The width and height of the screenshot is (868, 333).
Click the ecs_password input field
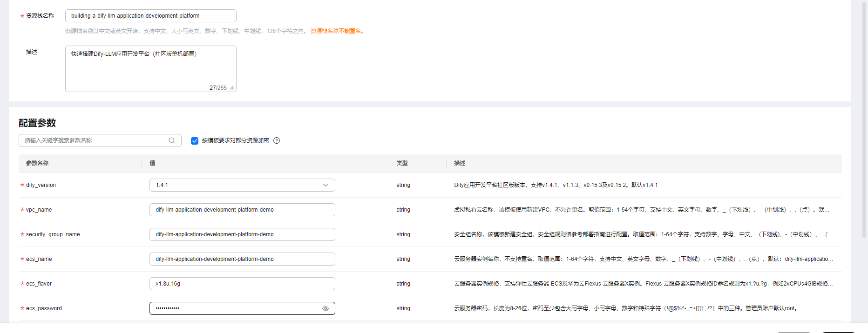242,308
